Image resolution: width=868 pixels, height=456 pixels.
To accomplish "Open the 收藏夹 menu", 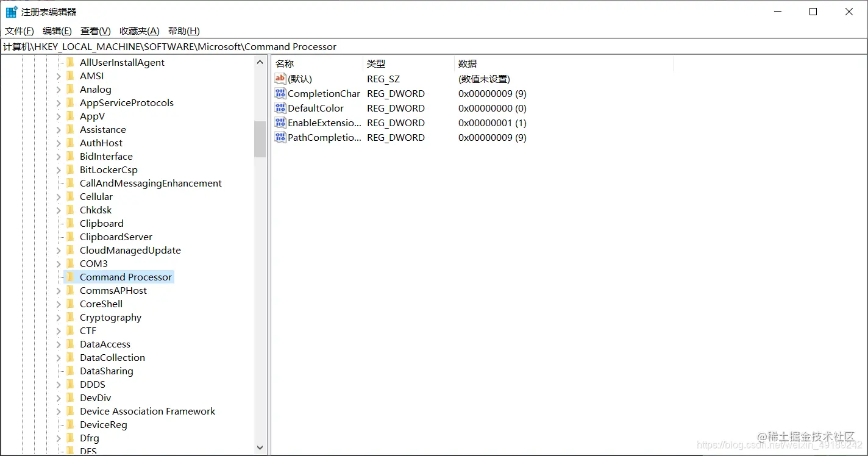I will (x=138, y=30).
